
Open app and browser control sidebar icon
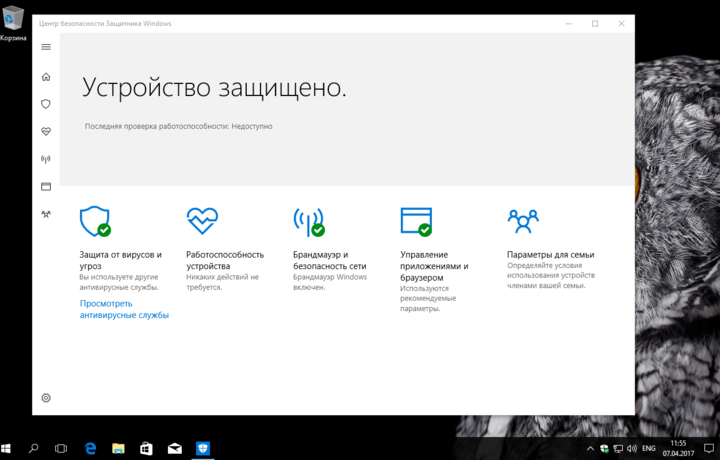click(46, 186)
